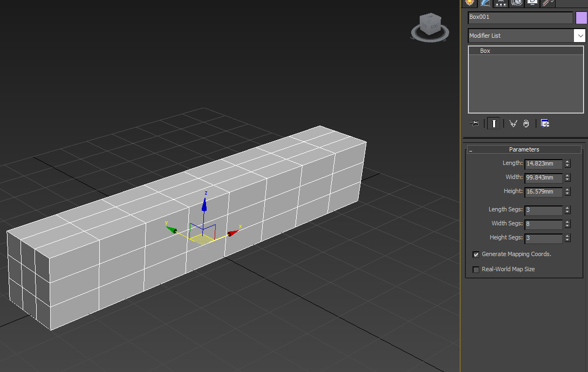Expand the Modifier List dropdown
The width and height of the screenshot is (588, 372).
(x=580, y=36)
